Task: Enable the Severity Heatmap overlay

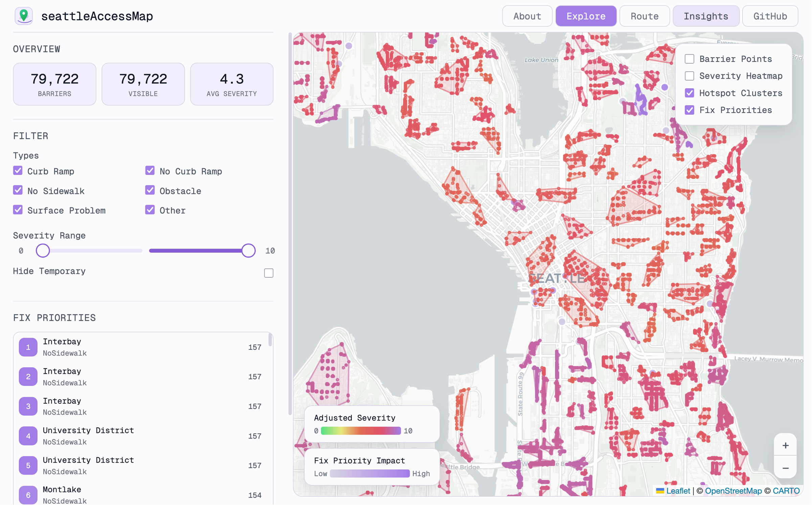Action: (x=689, y=76)
